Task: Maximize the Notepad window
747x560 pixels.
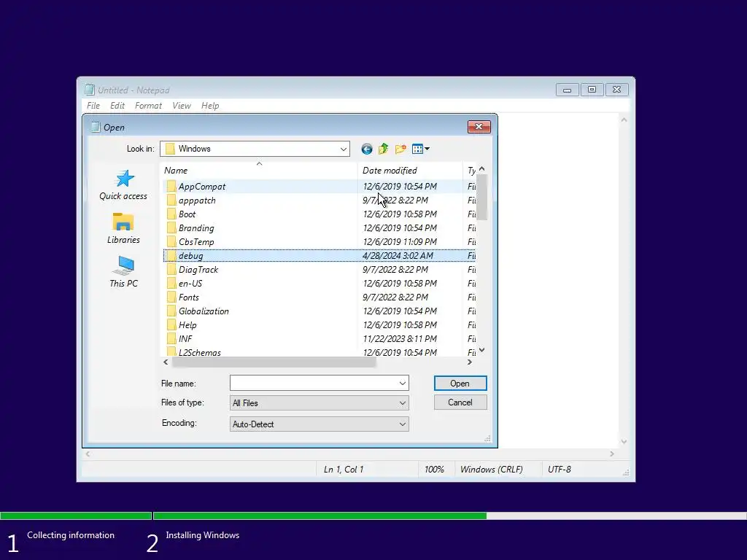Action: point(592,90)
